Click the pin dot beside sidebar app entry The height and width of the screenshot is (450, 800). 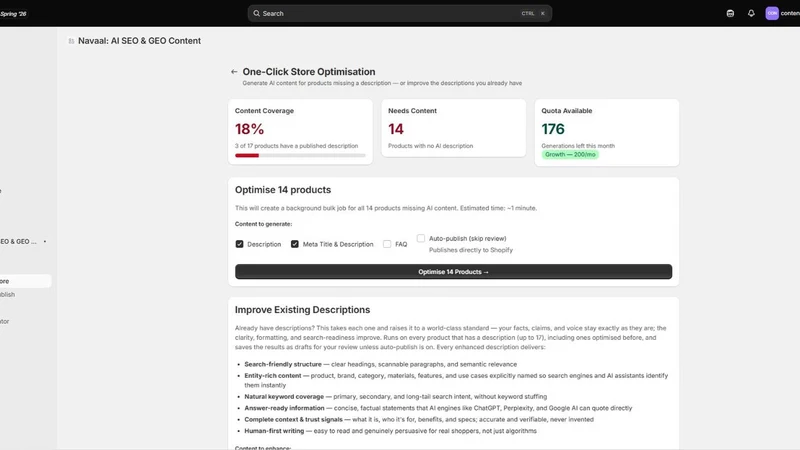click(x=45, y=241)
